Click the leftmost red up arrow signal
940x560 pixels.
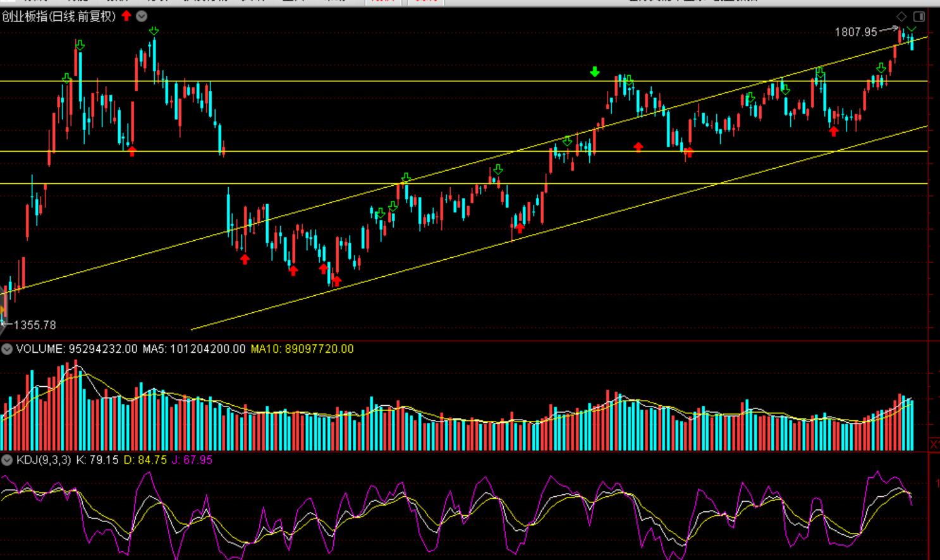131,151
